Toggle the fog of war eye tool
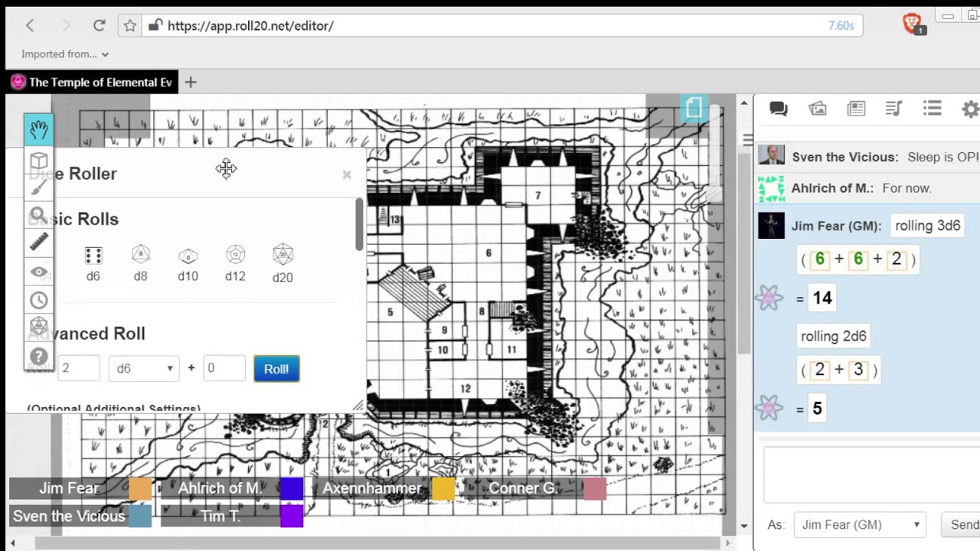Image resolution: width=980 pixels, height=551 pixels. 39,272
